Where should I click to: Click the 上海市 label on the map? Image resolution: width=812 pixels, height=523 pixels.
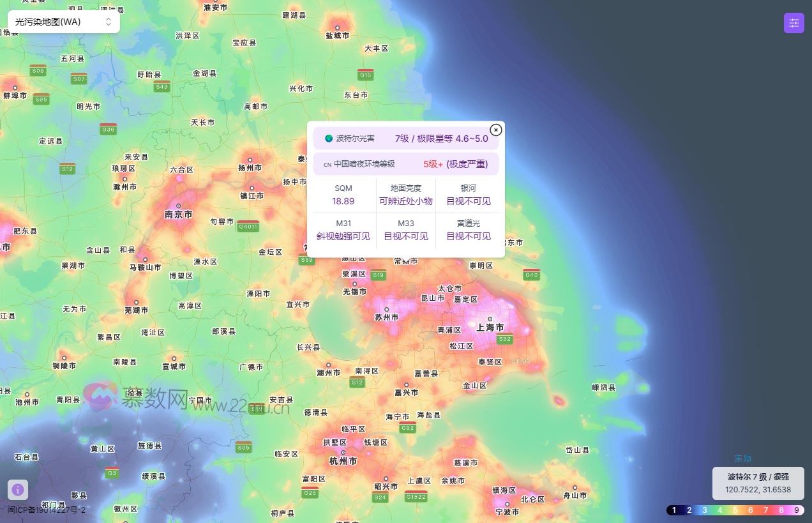coord(490,327)
